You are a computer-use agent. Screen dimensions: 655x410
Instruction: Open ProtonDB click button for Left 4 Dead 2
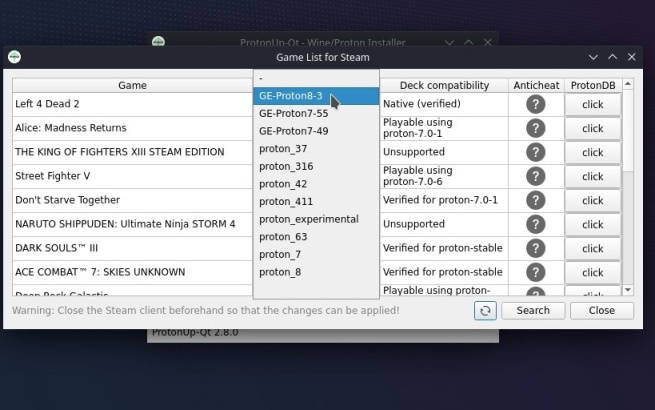click(x=593, y=104)
